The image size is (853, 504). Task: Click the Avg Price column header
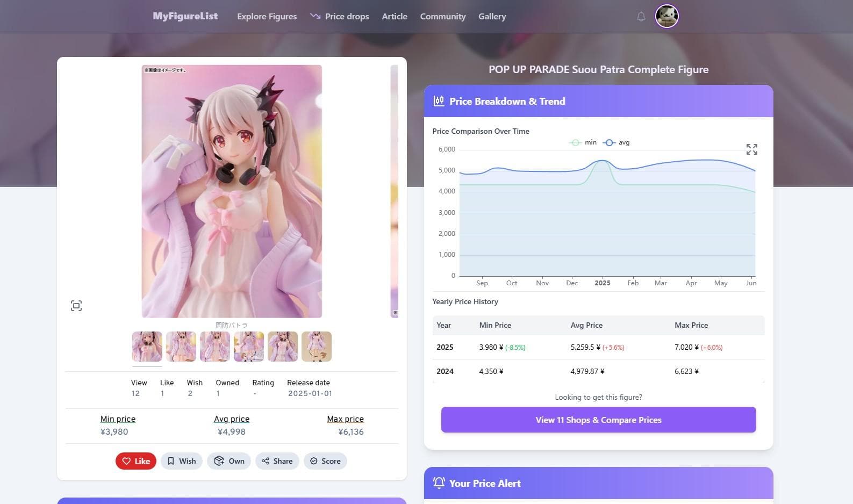click(586, 325)
